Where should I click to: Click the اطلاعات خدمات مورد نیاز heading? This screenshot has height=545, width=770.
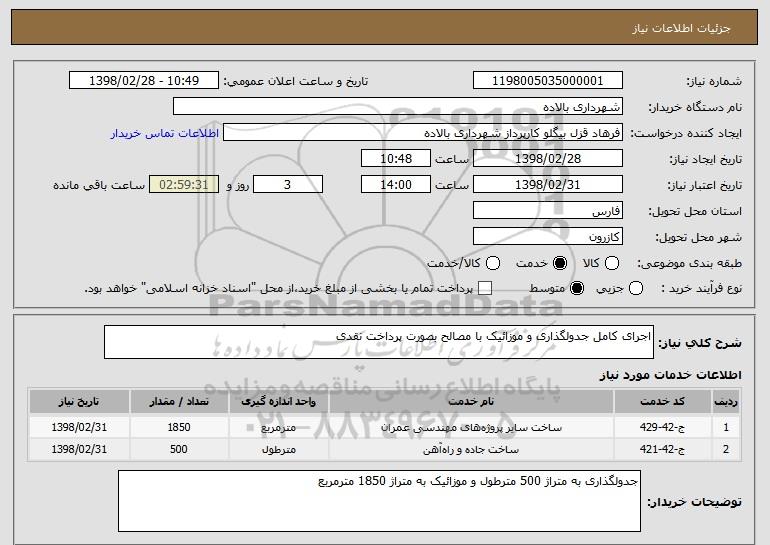tap(670, 375)
